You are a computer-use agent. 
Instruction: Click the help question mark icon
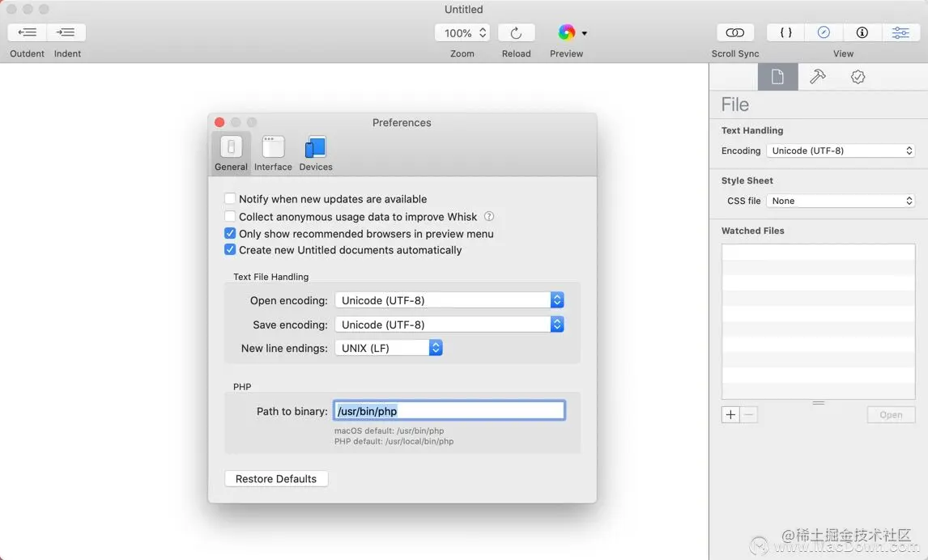pyautogui.click(x=489, y=216)
